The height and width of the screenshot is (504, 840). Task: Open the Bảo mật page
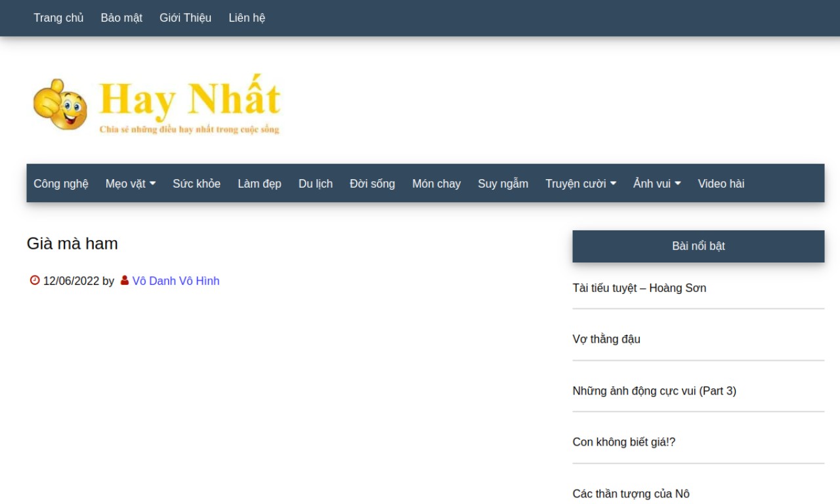pyautogui.click(x=121, y=18)
